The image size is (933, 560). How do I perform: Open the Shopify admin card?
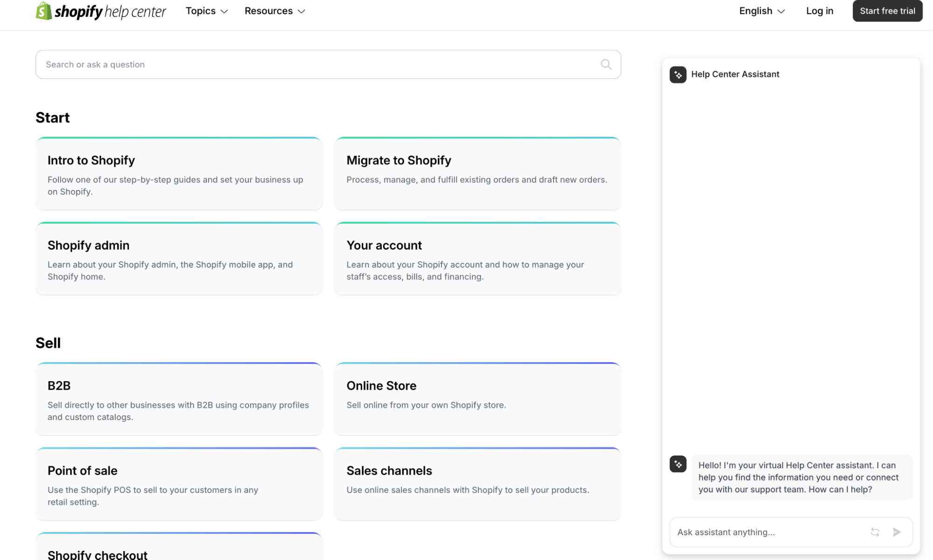point(179,259)
